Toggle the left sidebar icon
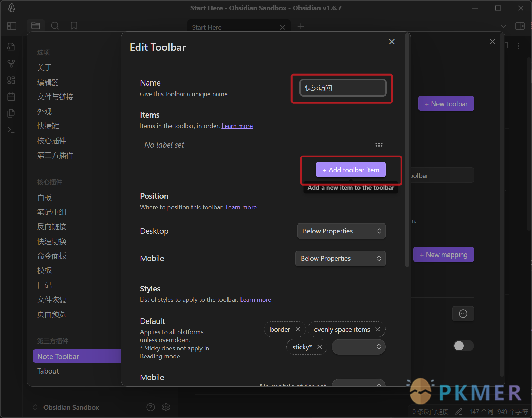 [x=11, y=26]
